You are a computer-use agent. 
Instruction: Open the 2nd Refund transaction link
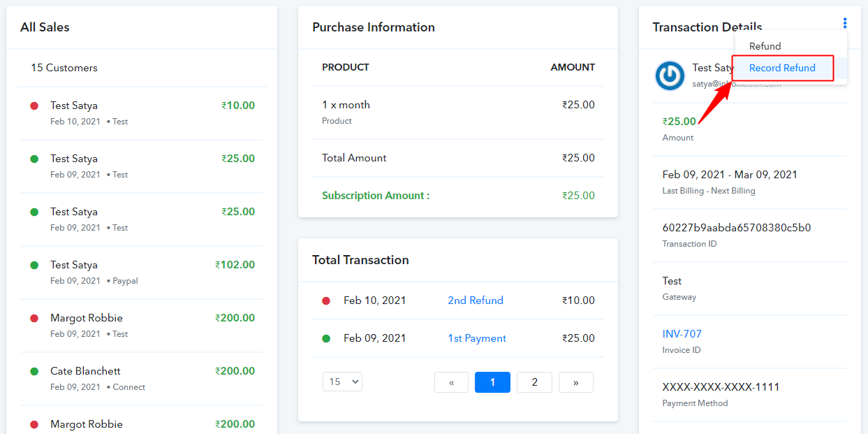pos(475,301)
